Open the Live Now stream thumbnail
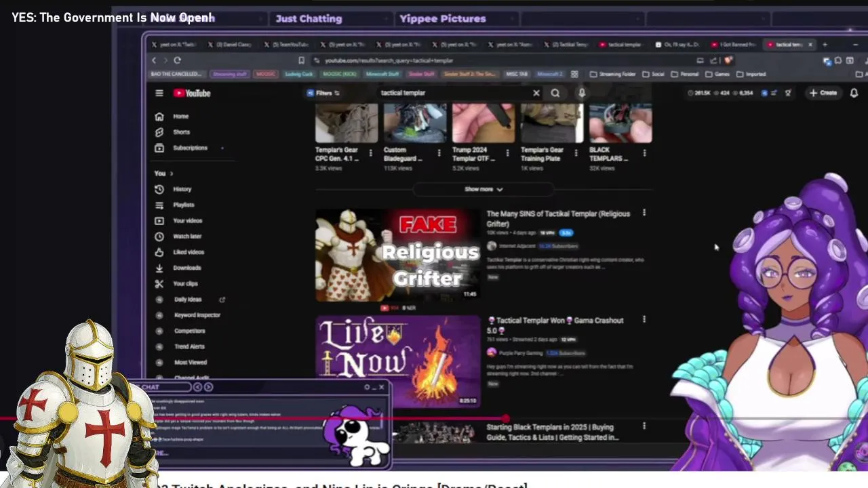868x488 pixels. (x=398, y=361)
